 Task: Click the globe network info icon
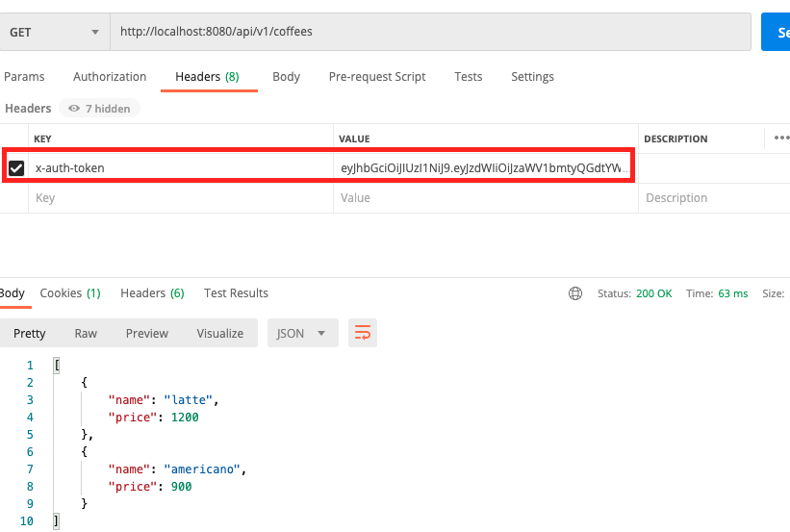pyautogui.click(x=574, y=293)
